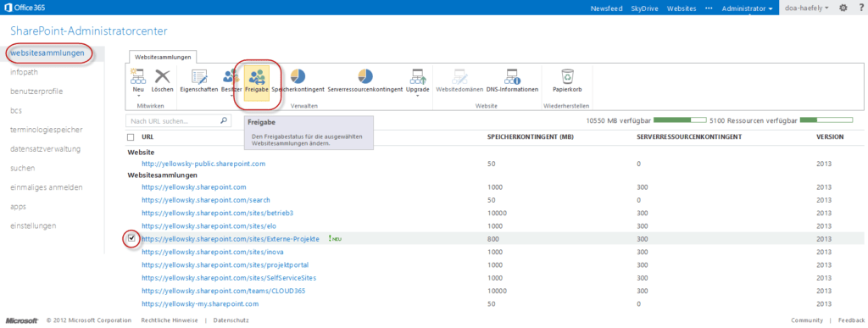
Task: Click the VERSION column header
Action: point(830,136)
